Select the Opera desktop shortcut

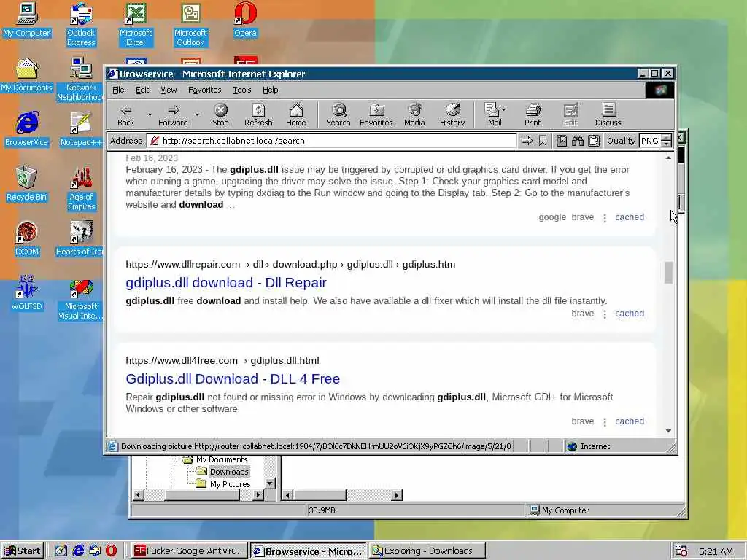point(245,20)
